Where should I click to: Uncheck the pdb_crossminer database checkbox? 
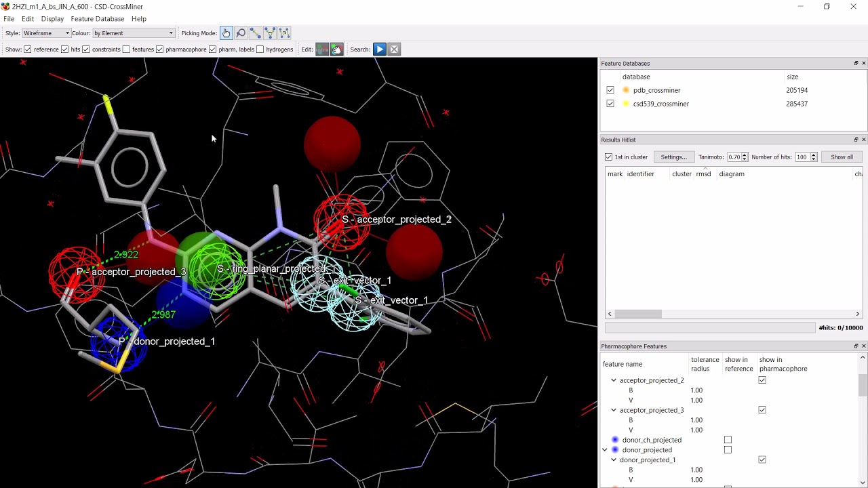[610, 90]
